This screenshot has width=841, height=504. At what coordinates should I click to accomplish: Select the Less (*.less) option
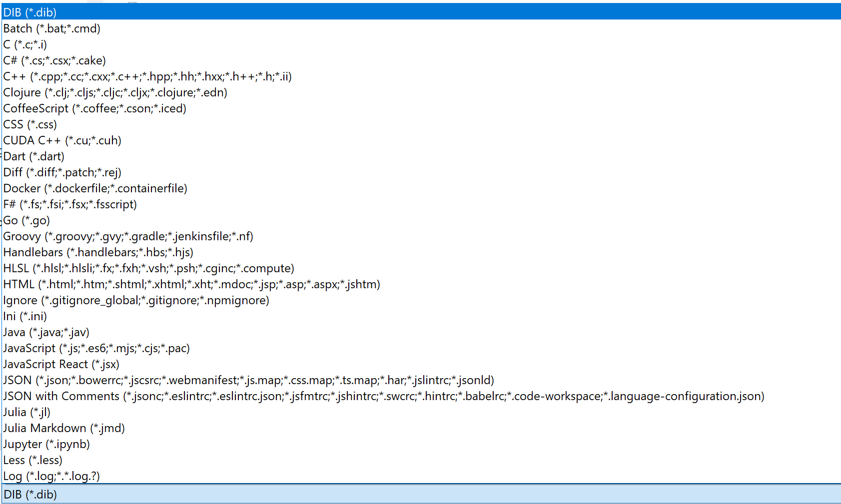coord(421,460)
